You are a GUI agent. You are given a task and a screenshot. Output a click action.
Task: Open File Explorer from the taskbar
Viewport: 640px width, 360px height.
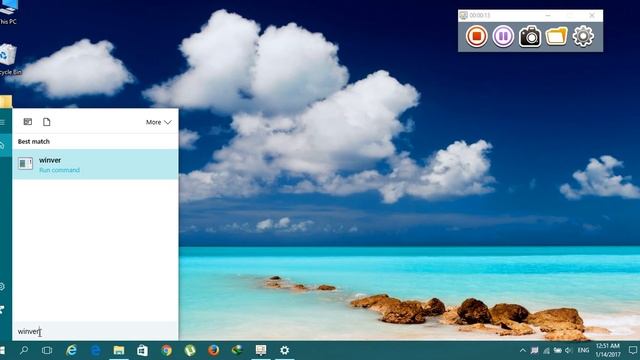pyautogui.click(x=119, y=350)
